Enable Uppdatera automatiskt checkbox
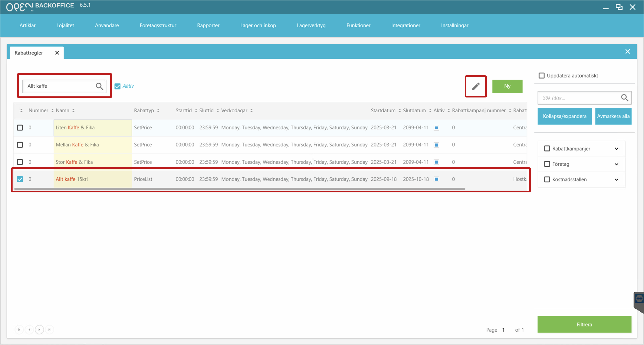 tap(542, 76)
